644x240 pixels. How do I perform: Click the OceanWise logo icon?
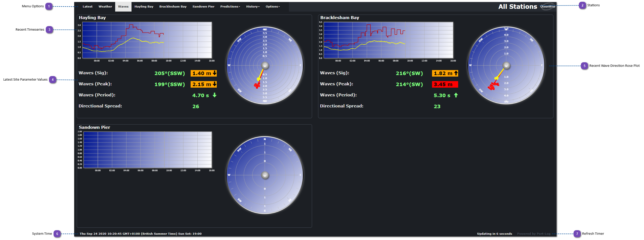click(x=548, y=7)
